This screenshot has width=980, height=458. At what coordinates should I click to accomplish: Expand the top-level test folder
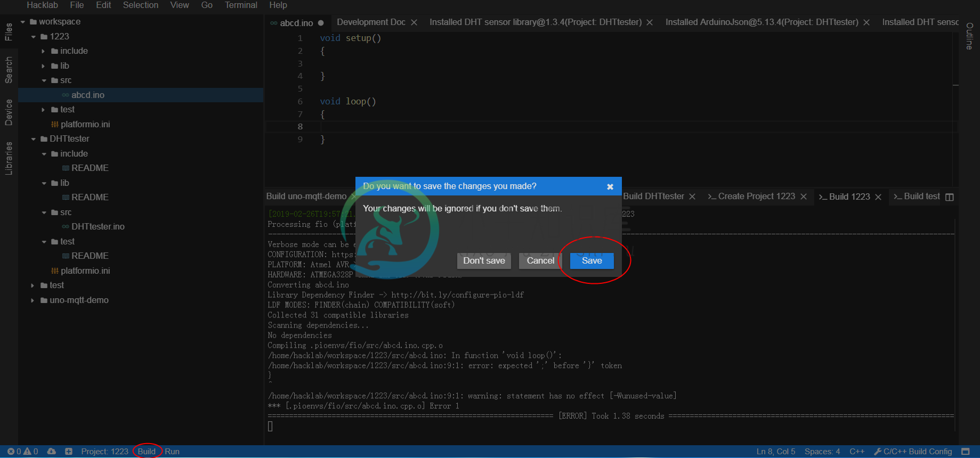coord(33,285)
